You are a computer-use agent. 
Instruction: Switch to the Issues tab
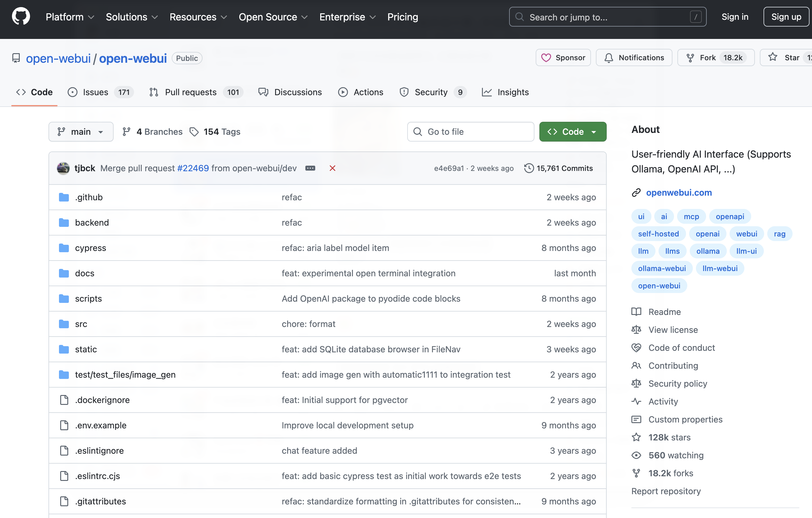pos(95,92)
